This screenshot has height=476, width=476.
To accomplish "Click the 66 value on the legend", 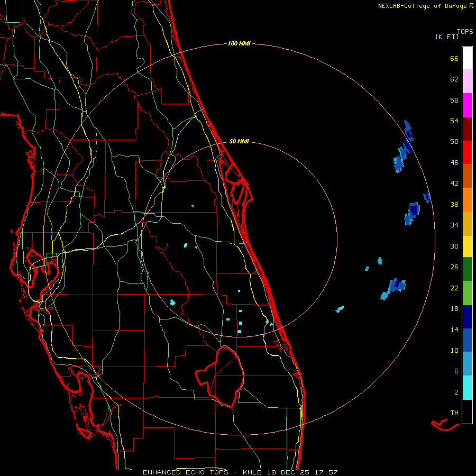I will (x=454, y=58).
